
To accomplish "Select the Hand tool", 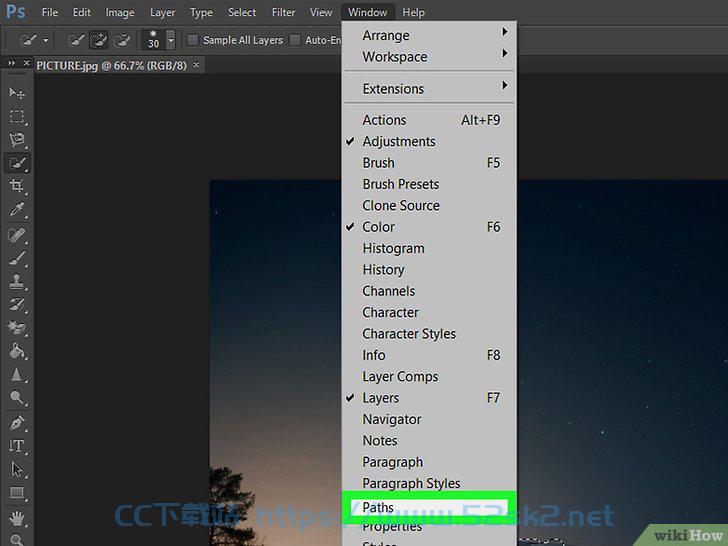I will coord(17,518).
